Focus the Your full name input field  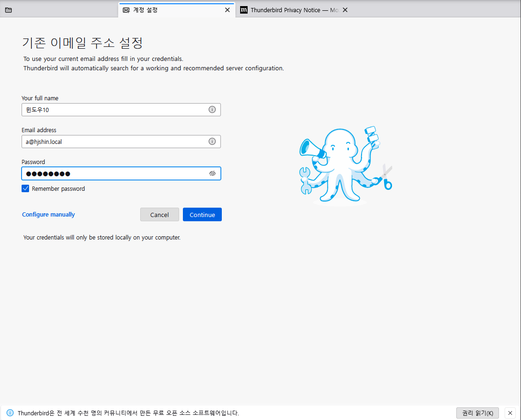(121, 110)
